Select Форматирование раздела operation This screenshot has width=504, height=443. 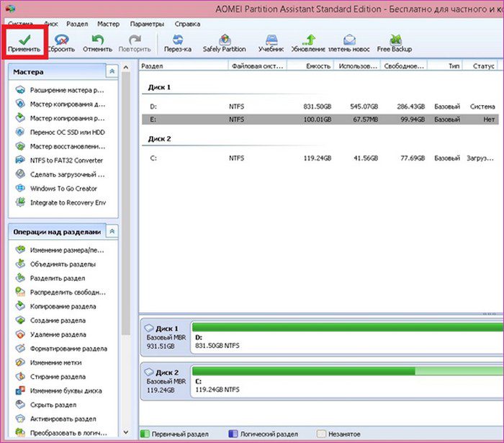coord(61,349)
